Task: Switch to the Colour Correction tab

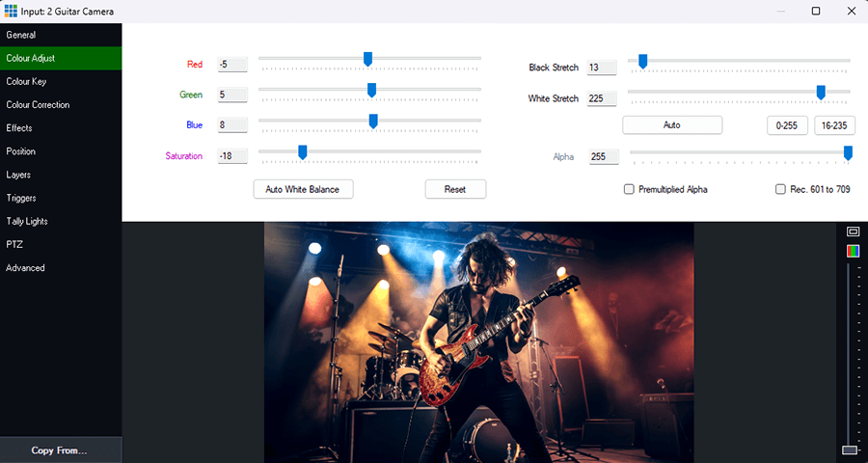Action: [40, 104]
